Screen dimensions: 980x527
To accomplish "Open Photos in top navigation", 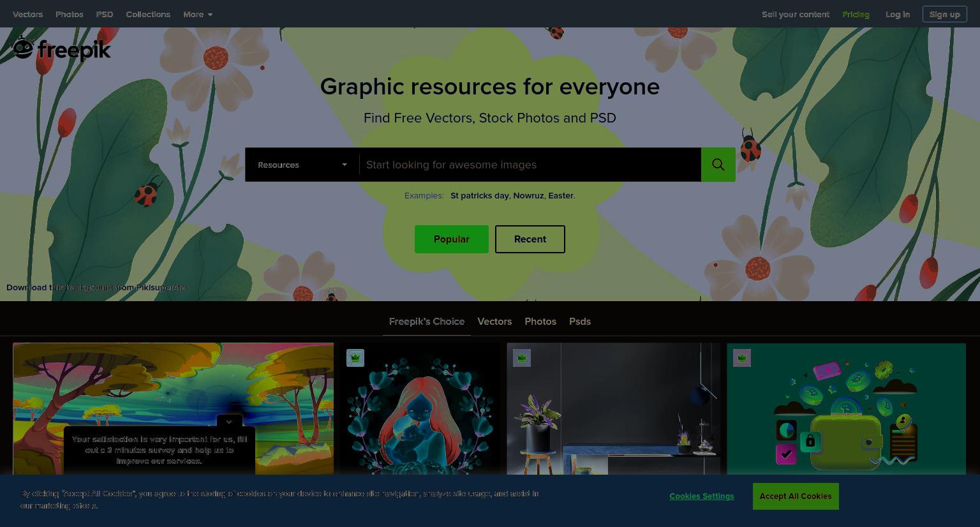I will (x=70, y=14).
